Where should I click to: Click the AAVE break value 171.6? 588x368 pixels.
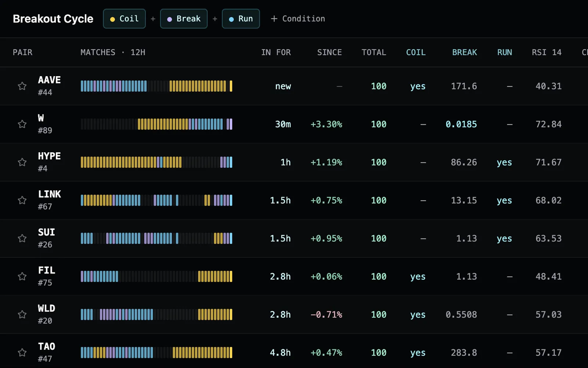click(x=464, y=86)
